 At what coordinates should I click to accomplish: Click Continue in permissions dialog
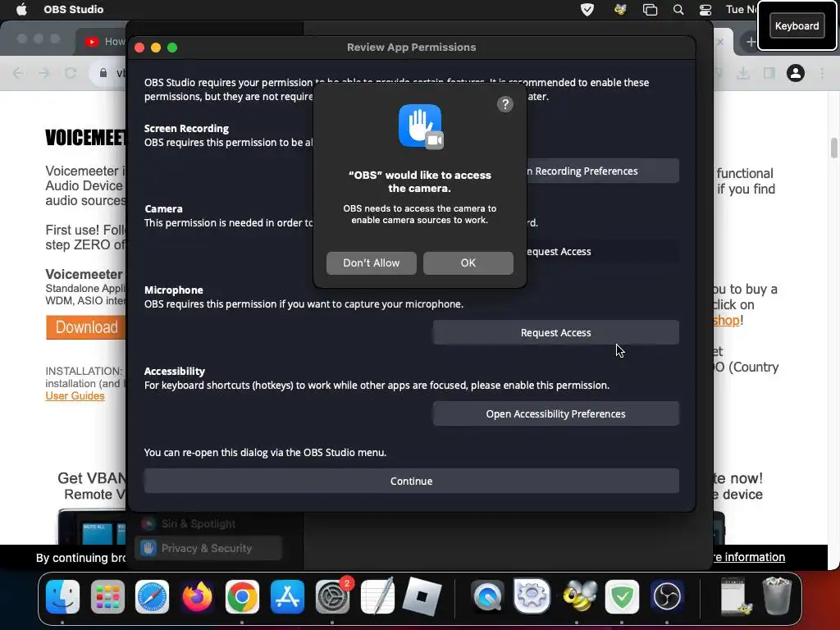(x=412, y=481)
